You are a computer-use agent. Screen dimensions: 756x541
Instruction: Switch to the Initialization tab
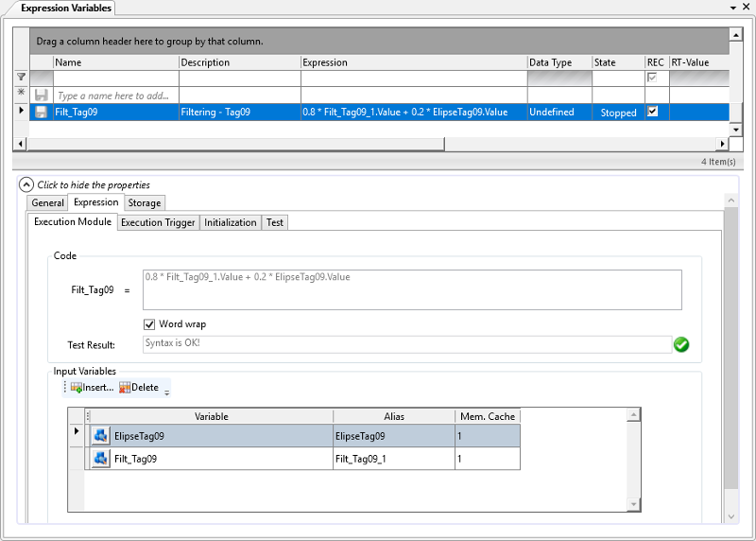pos(231,222)
